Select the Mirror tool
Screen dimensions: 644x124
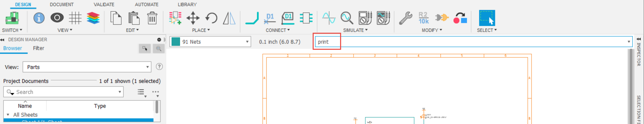(229, 18)
